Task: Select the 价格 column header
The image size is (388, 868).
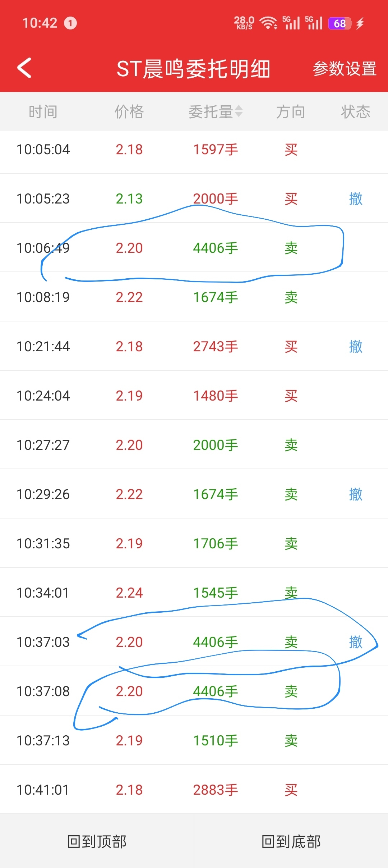Action: 129,111
